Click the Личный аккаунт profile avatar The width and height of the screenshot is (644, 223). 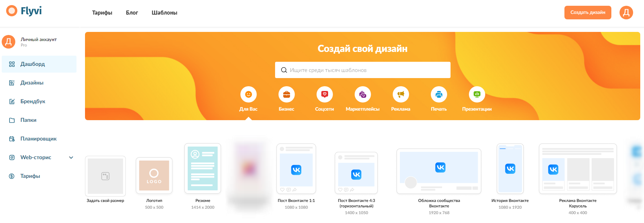click(x=9, y=42)
